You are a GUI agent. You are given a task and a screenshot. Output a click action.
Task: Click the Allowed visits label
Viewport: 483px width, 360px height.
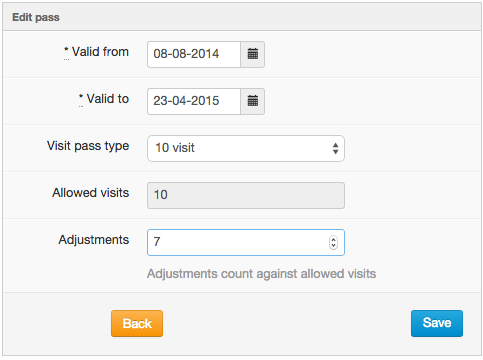click(91, 193)
